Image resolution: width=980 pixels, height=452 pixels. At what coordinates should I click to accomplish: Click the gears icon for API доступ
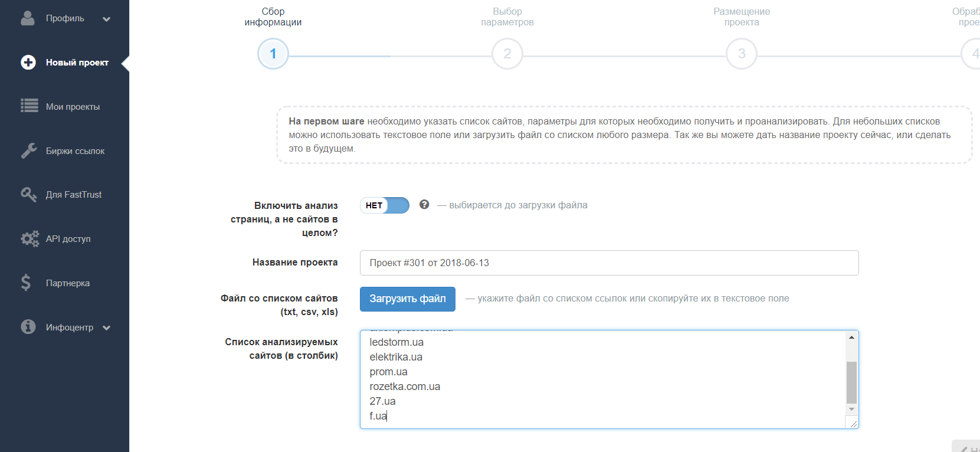pyautogui.click(x=30, y=239)
